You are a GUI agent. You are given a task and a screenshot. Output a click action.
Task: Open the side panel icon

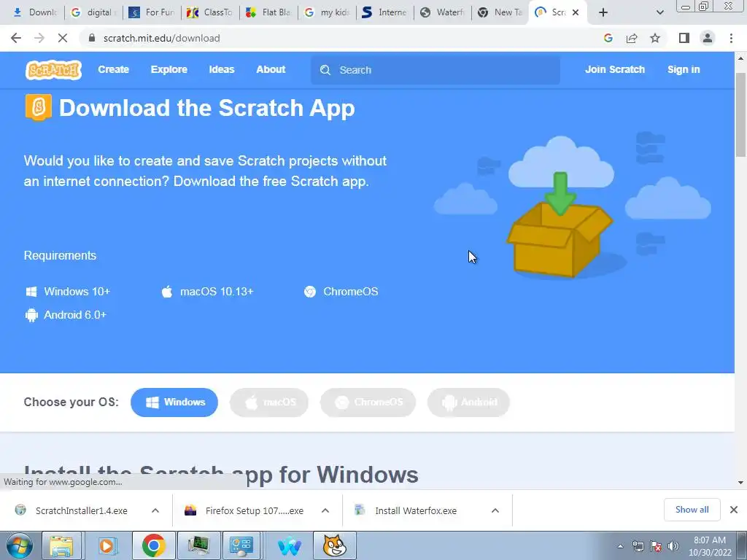(684, 38)
